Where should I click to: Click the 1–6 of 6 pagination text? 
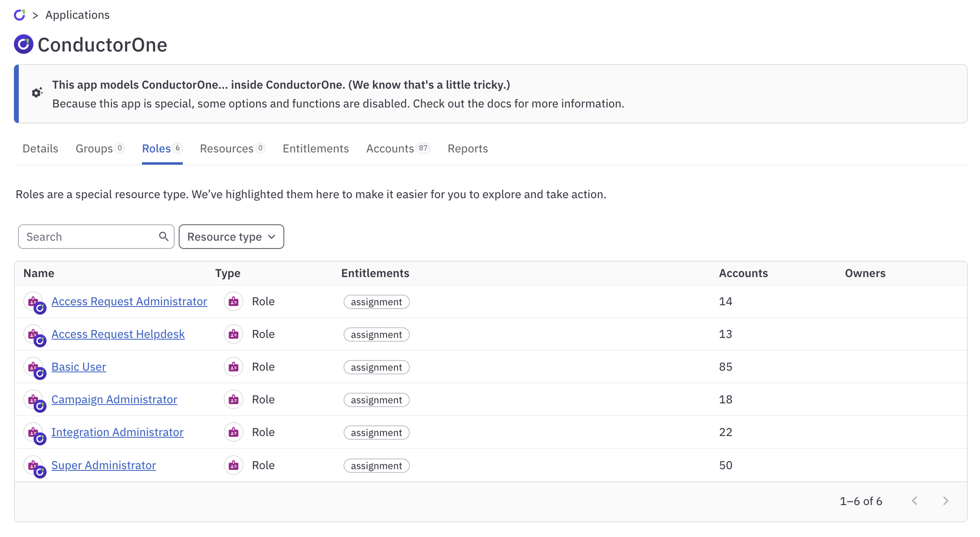(x=861, y=501)
